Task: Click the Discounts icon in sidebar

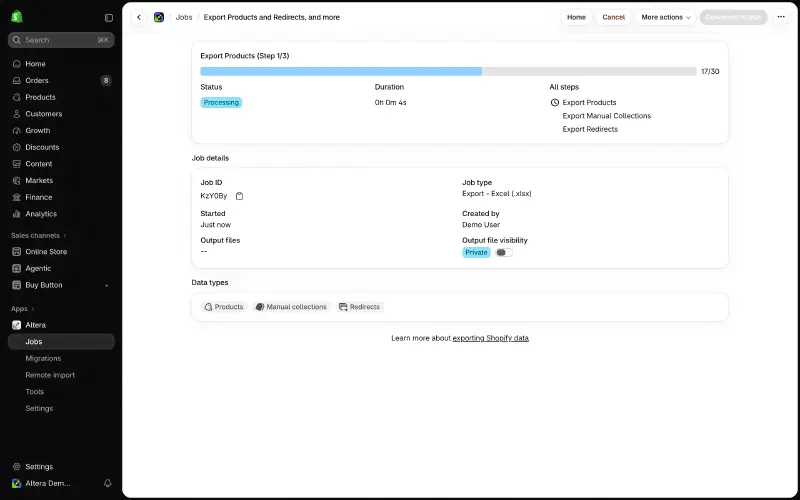Action: coord(17,147)
